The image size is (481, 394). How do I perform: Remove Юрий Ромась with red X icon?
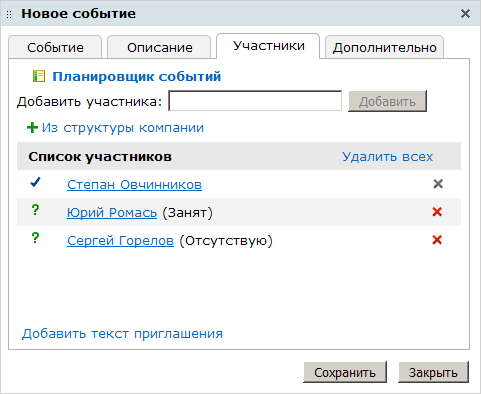coord(437,212)
